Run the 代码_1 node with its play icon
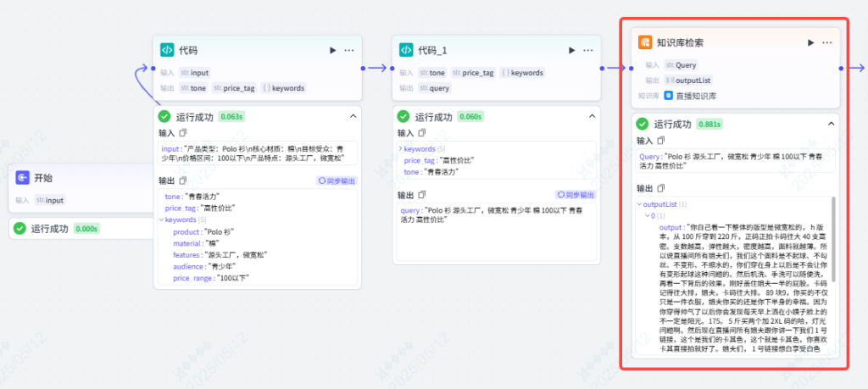 click(x=572, y=50)
